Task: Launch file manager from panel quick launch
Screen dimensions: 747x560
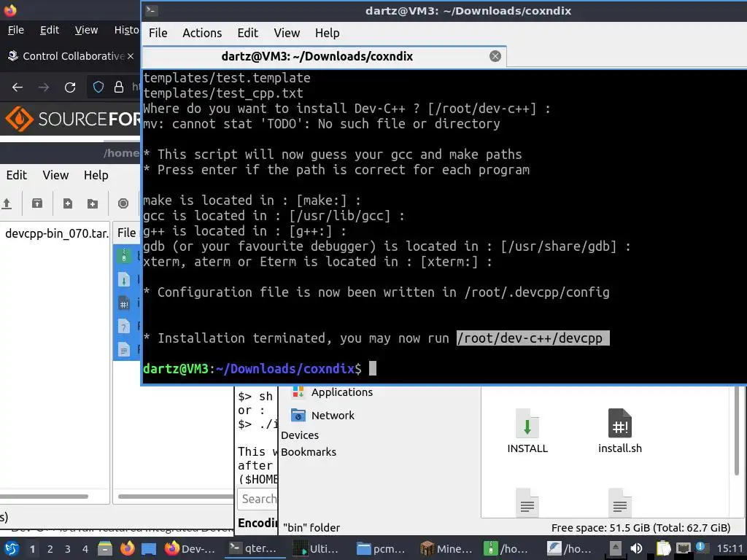Action: point(105,548)
